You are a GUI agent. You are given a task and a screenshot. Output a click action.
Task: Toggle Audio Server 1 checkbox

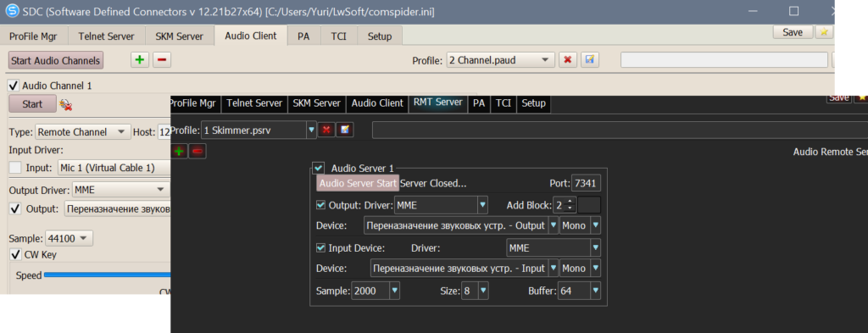click(x=319, y=168)
